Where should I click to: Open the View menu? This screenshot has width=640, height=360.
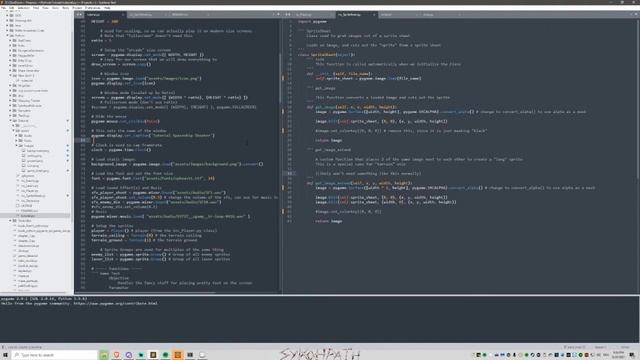coord(45,8)
